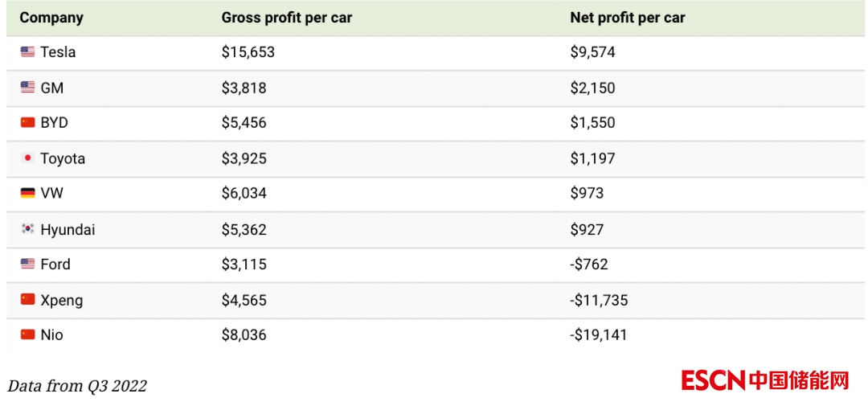
Task: Click the Korean flag icon beside Hyundai
Action: coord(28,229)
